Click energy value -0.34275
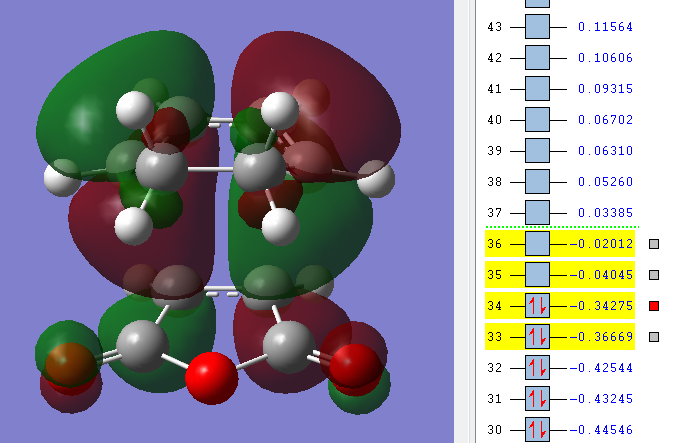This screenshot has height=443, width=677. tap(601, 306)
